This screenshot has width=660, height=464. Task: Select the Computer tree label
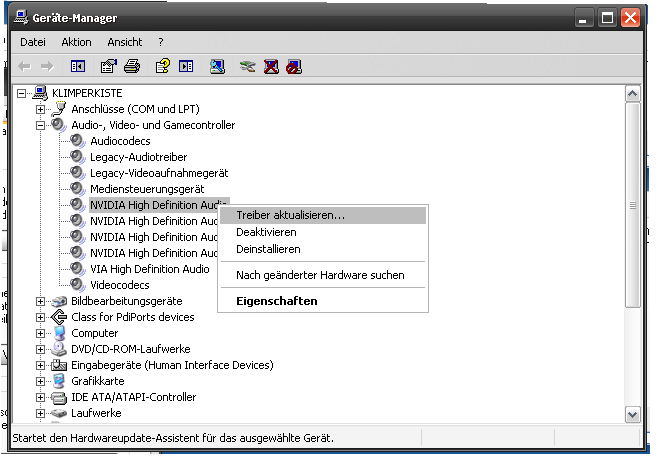point(95,333)
